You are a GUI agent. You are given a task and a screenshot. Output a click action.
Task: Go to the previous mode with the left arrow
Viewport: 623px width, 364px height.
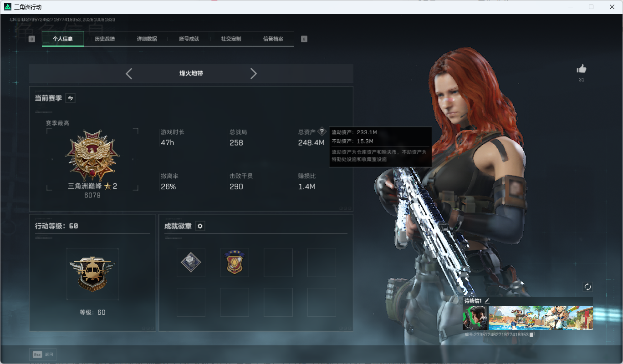129,74
